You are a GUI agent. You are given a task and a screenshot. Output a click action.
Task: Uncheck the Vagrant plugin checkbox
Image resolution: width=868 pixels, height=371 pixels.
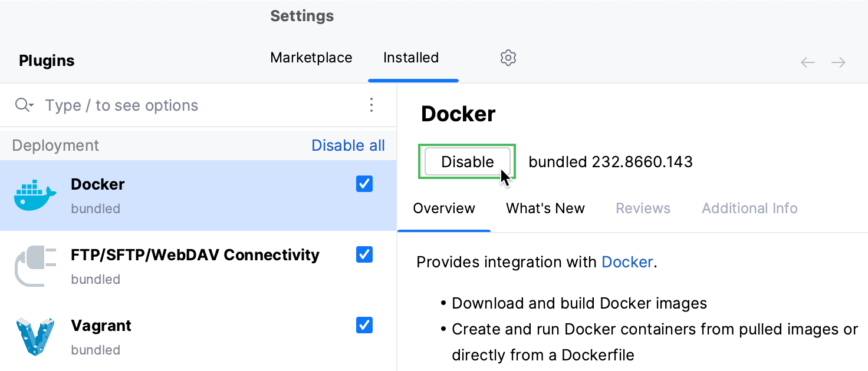[x=364, y=325]
